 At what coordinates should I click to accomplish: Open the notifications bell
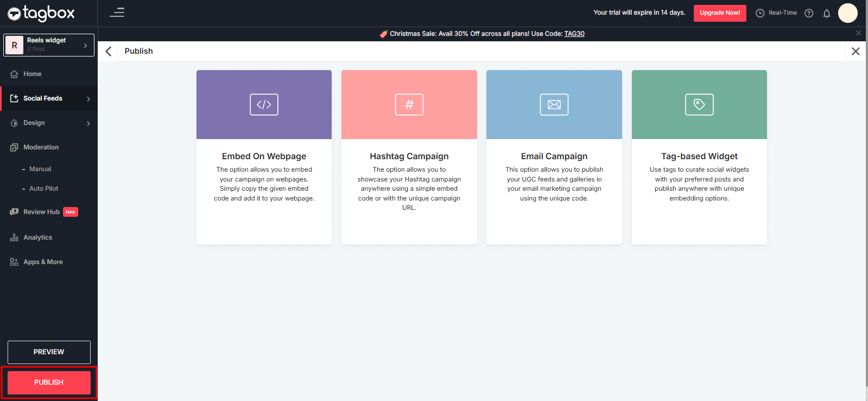(x=827, y=14)
